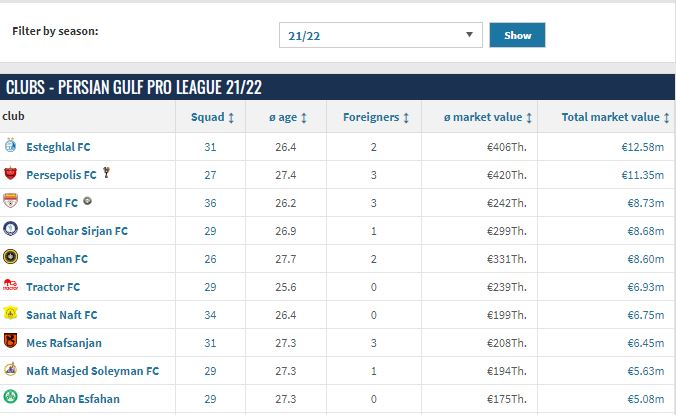Sort the table by Squad column
The width and height of the screenshot is (676, 415).
coord(213,117)
